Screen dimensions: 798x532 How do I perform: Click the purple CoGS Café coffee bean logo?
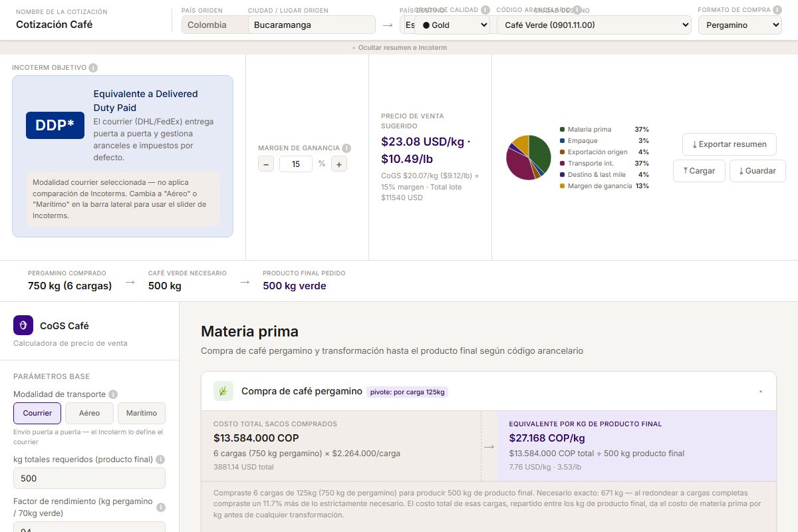coord(23,325)
